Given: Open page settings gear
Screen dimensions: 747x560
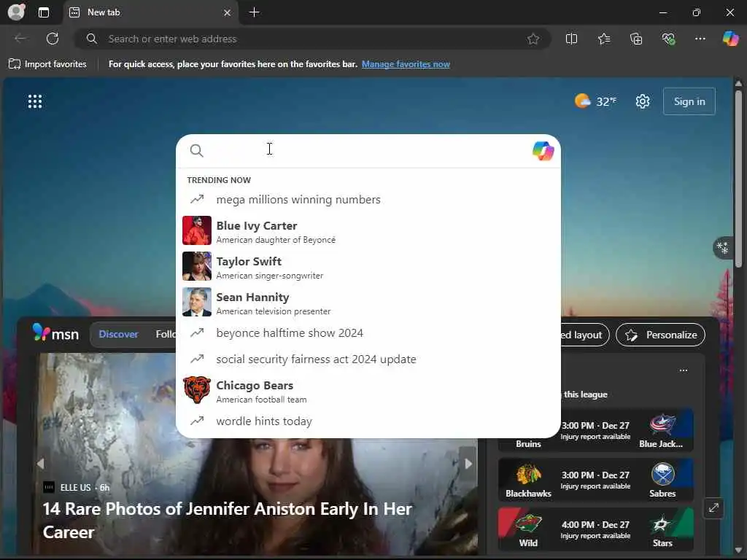Looking at the screenshot, I should [x=642, y=101].
